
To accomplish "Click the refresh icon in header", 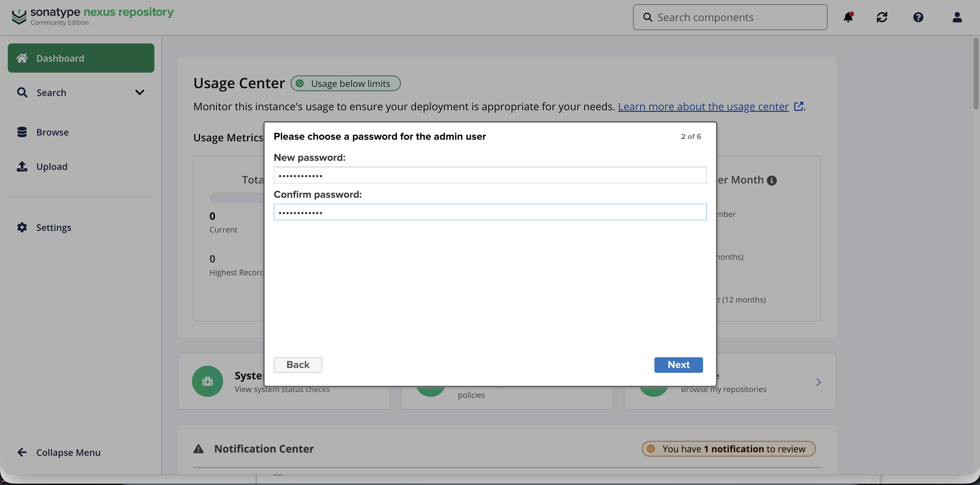I will 882,18.
